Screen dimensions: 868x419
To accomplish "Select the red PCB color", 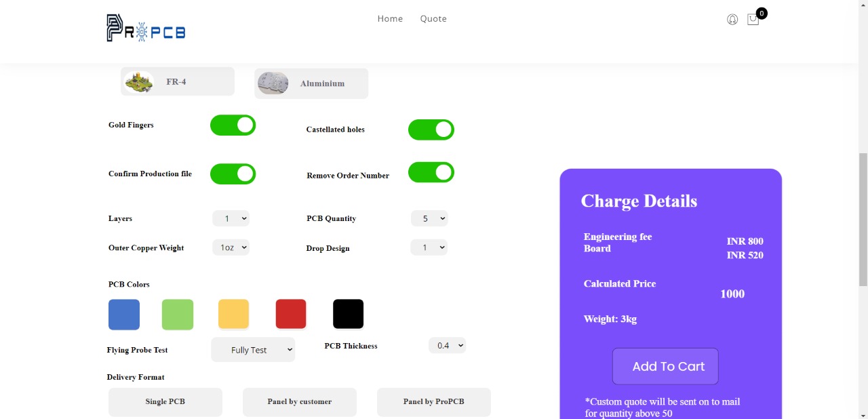I will (291, 314).
